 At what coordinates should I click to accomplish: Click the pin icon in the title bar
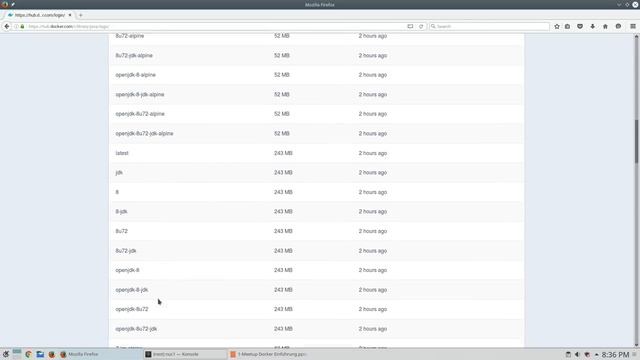click(x=13, y=4)
